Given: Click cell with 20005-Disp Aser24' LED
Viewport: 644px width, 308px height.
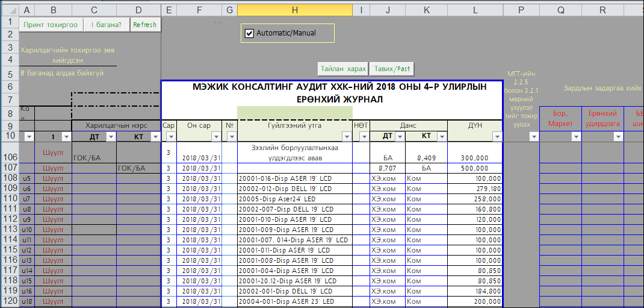Looking at the screenshot, I should [294, 199].
